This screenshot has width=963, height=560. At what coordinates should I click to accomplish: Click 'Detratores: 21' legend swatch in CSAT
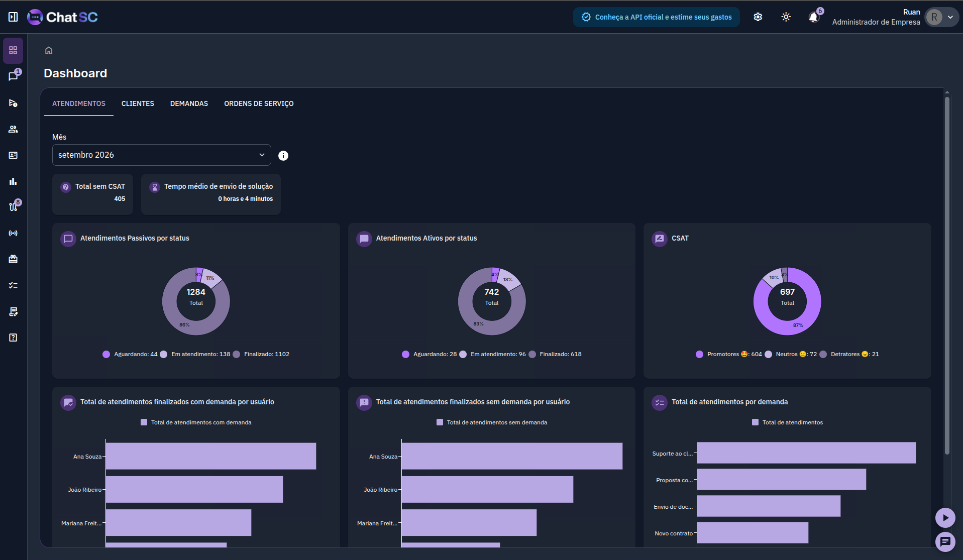[823, 354]
